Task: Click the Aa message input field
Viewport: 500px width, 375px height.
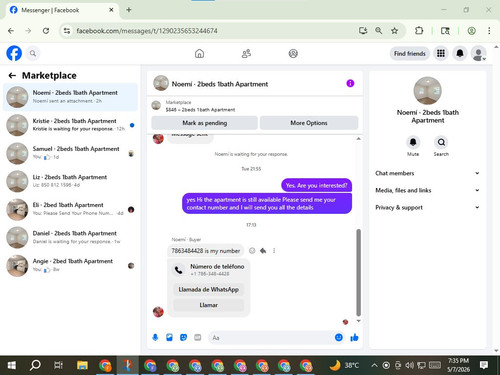Action: click(x=270, y=338)
